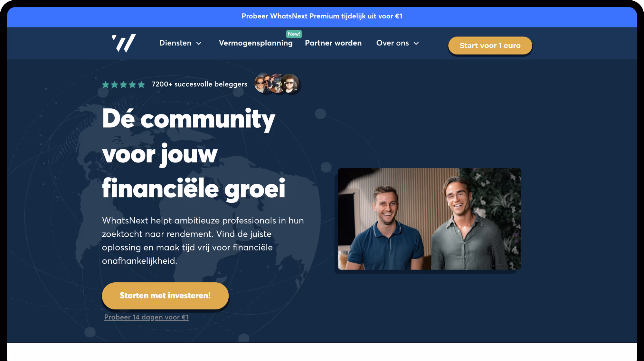The width and height of the screenshot is (644, 361).
Task: Expand the Over ons dropdown chevron
Action: 416,44
